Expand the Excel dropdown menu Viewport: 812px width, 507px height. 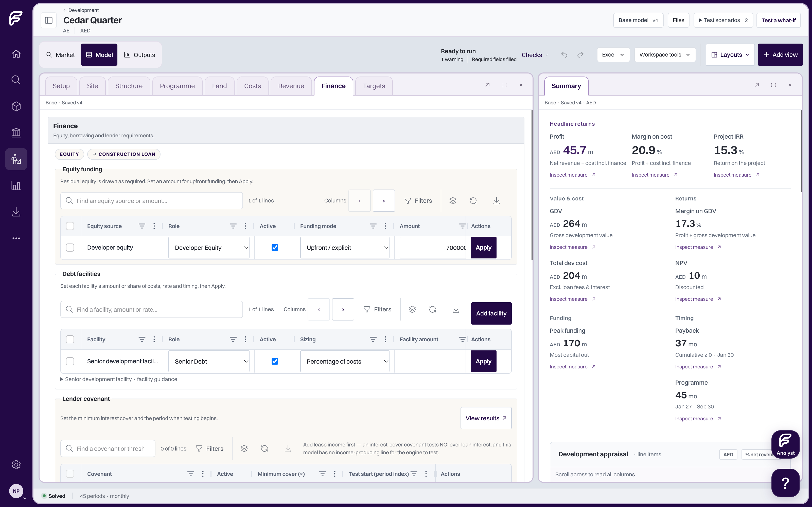pyautogui.click(x=613, y=55)
